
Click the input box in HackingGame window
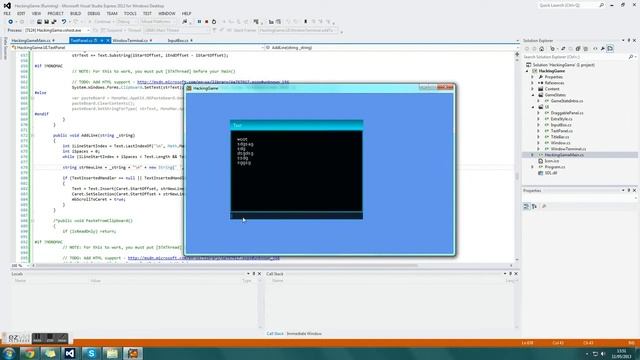(296, 216)
